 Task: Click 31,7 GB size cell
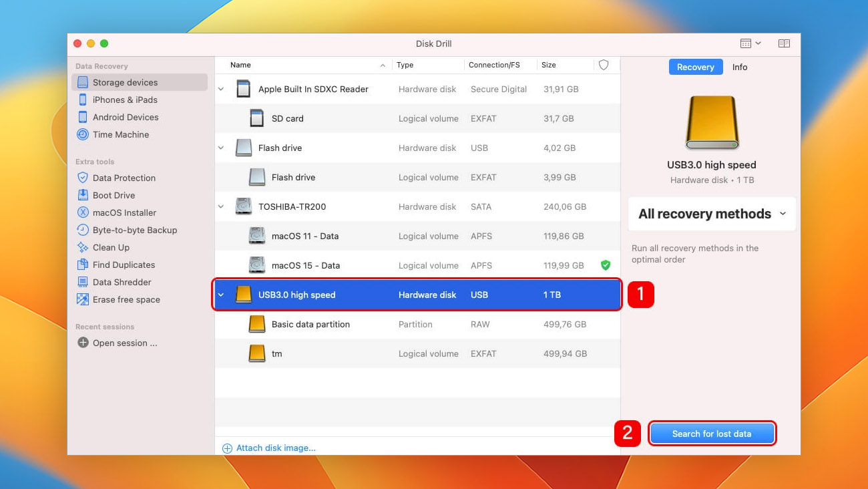coord(559,118)
